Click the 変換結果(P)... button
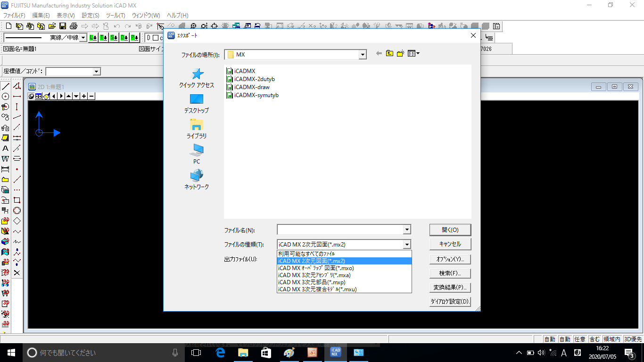644x362 pixels. click(x=450, y=287)
